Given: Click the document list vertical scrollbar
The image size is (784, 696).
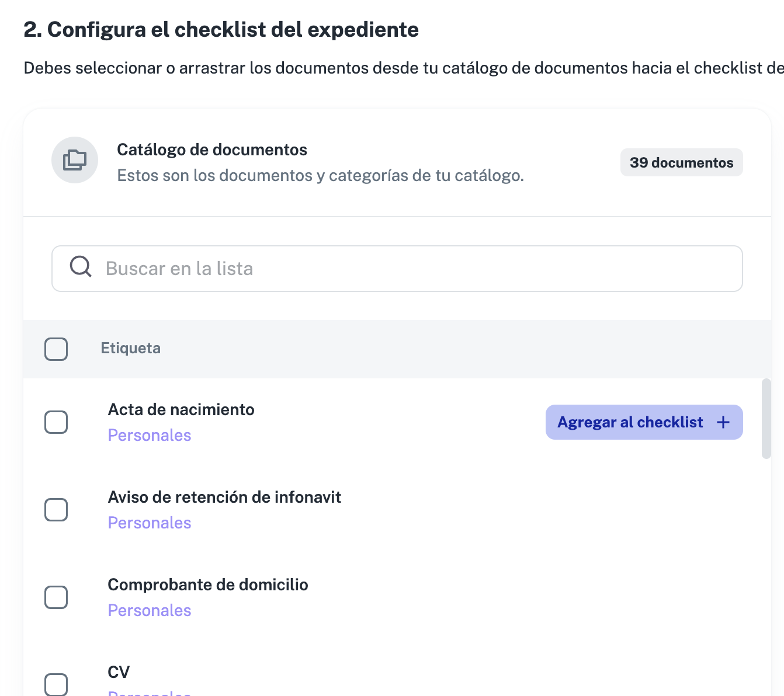Looking at the screenshot, I should (766, 419).
